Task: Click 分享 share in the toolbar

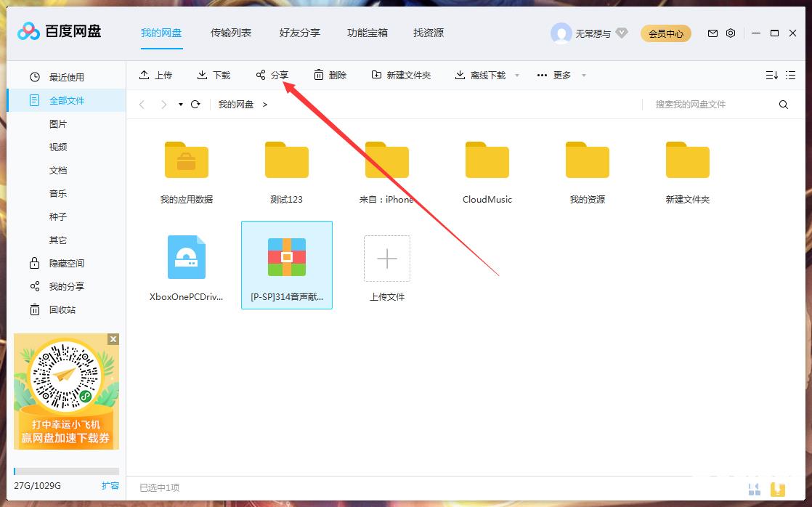Action: coord(272,75)
